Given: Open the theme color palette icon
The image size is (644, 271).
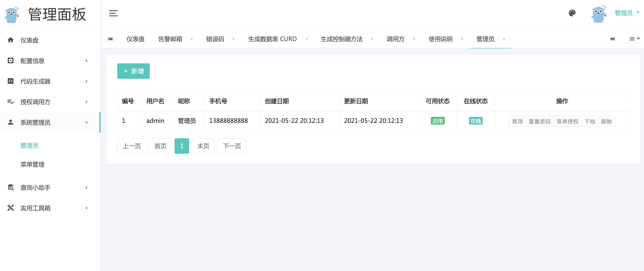Looking at the screenshot, I should point(572,13).
